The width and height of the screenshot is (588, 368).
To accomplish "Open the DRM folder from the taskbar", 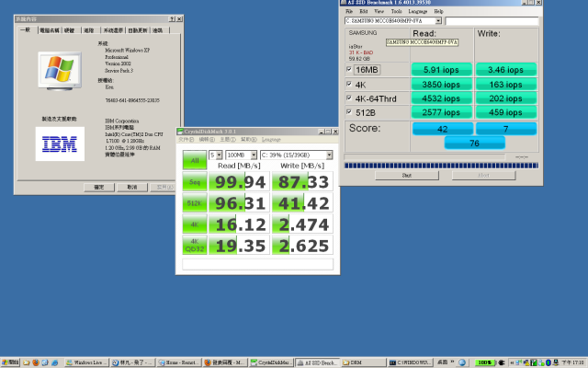I will [363, 362].
